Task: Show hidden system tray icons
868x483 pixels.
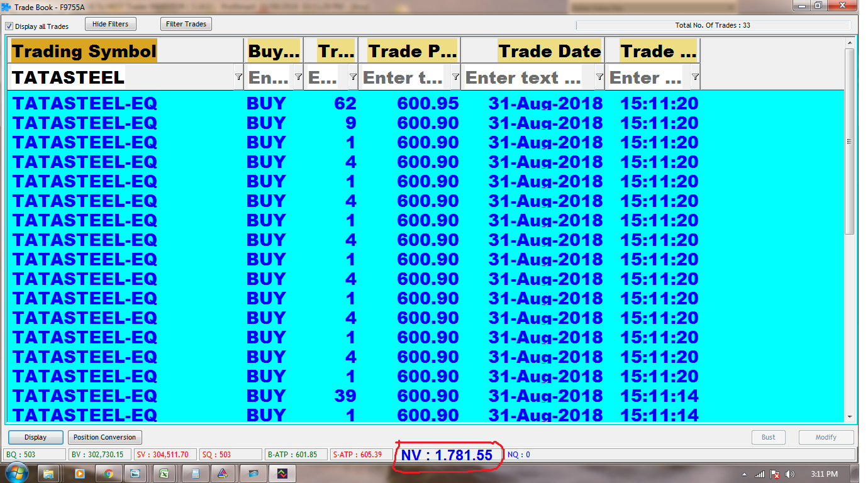Action: (745, 474)
